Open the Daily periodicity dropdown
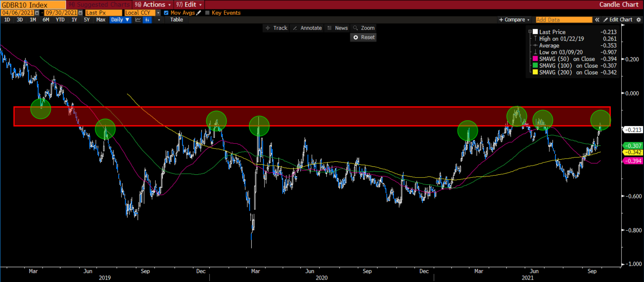Image resolution: width=644 pixels, height=282 pixels. point(120,20)
